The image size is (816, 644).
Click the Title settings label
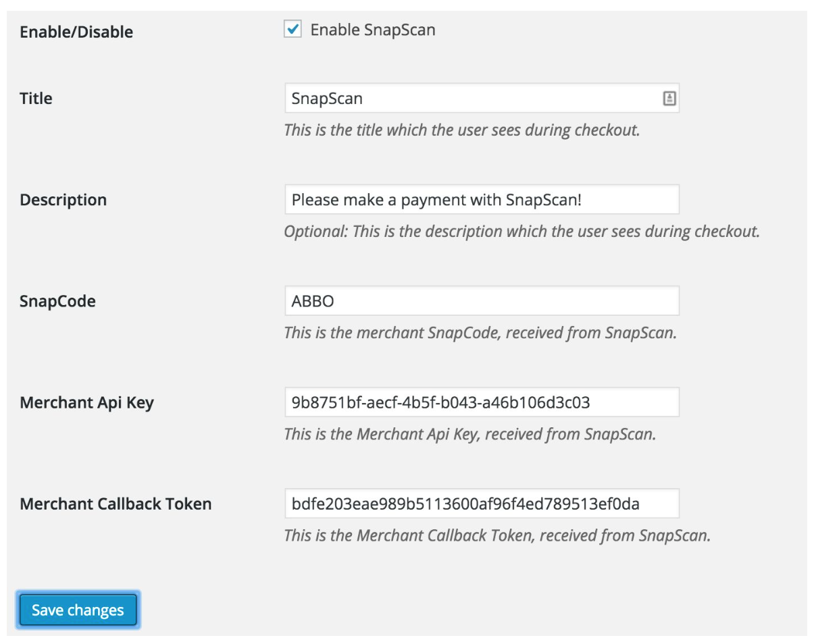click(x=33, y=99)
